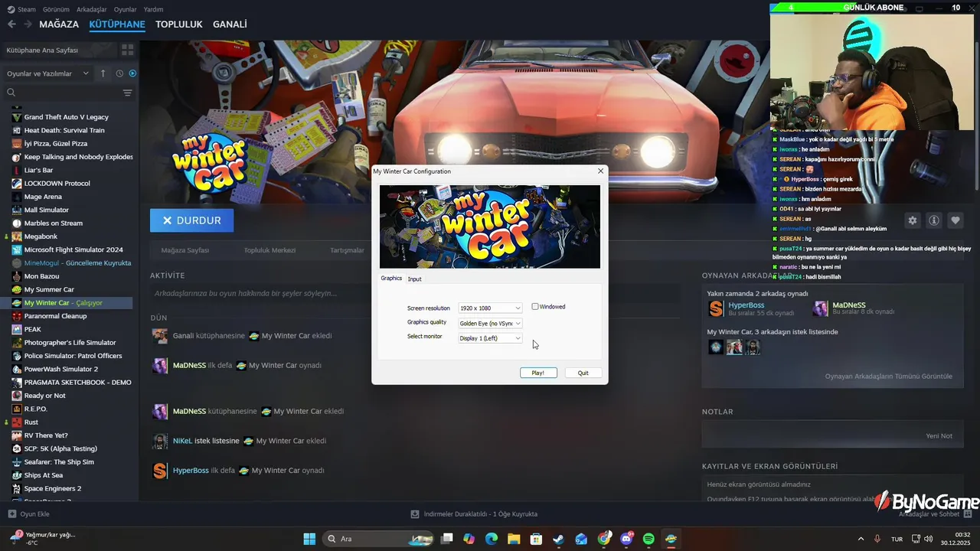Viewport: 980px width, 551px height.
Task: Open the Topluluk Merkezi tab
Action: point(269,250)
